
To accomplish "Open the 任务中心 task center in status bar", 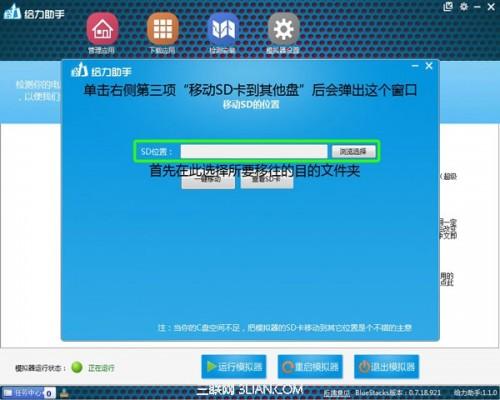I will (x=29, y=393).
